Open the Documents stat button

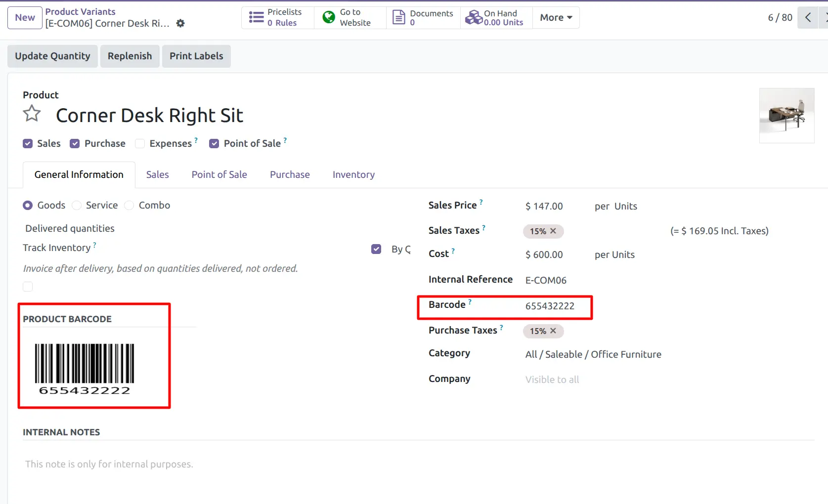point(423,17)
